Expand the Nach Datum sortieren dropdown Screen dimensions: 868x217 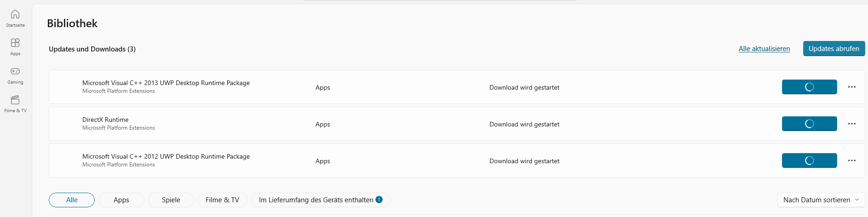[821, 200]
